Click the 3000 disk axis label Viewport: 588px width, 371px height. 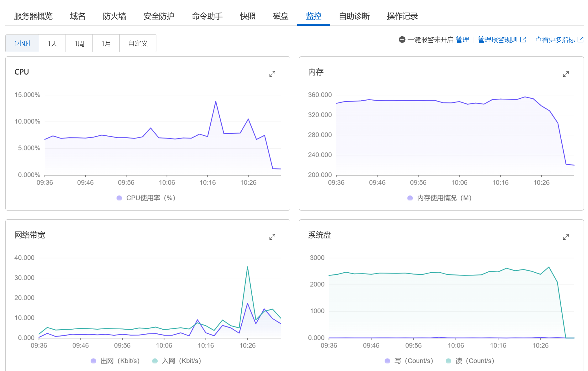click(317, 258)
